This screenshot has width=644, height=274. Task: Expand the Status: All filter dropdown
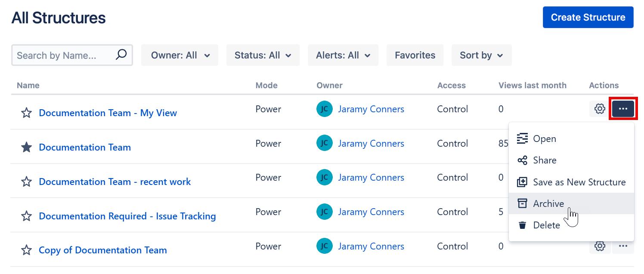coord(263,55)
